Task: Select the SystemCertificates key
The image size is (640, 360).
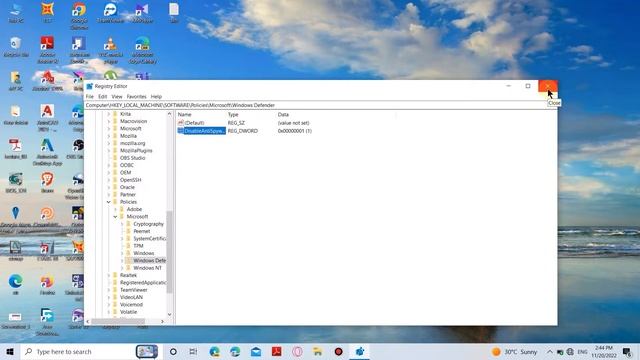Action: pos(149,238)
